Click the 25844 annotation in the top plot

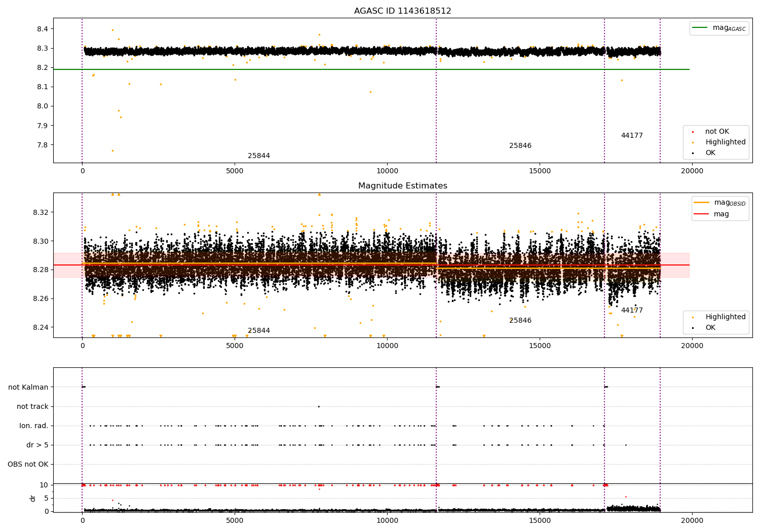click(259, 156)
